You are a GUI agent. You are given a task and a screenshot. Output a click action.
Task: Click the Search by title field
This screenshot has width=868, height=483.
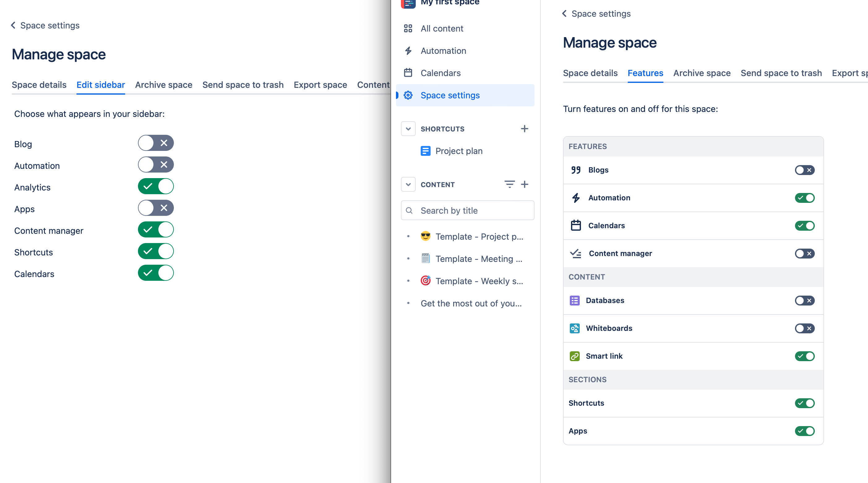point(467,211)
